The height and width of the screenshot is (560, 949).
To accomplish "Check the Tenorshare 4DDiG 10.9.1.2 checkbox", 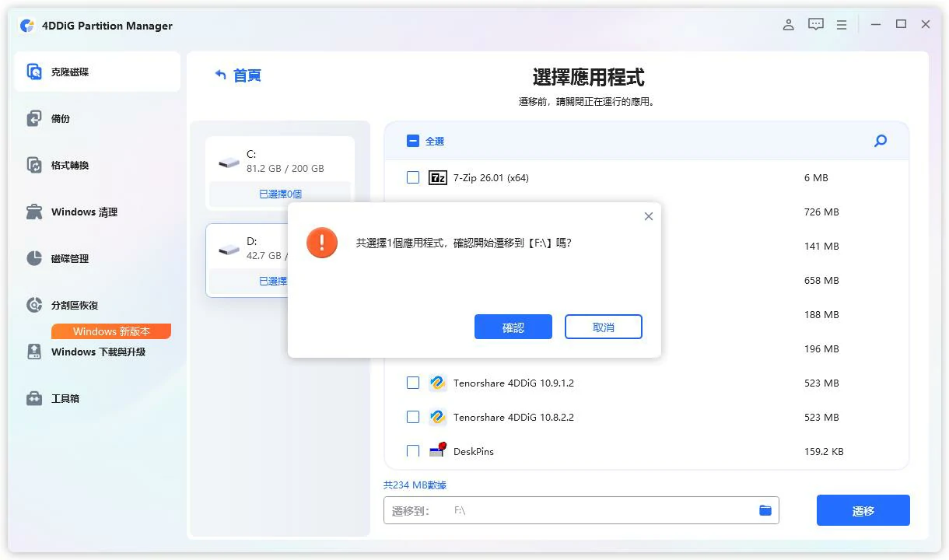I will (x=413, y=383).
